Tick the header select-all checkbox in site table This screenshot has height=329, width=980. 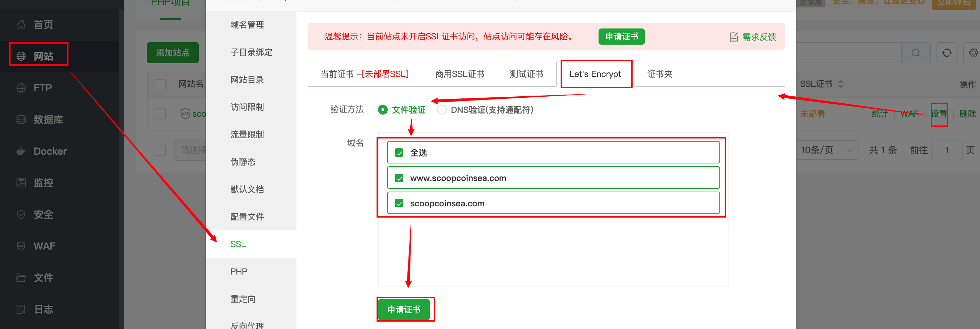pos(160,84)
